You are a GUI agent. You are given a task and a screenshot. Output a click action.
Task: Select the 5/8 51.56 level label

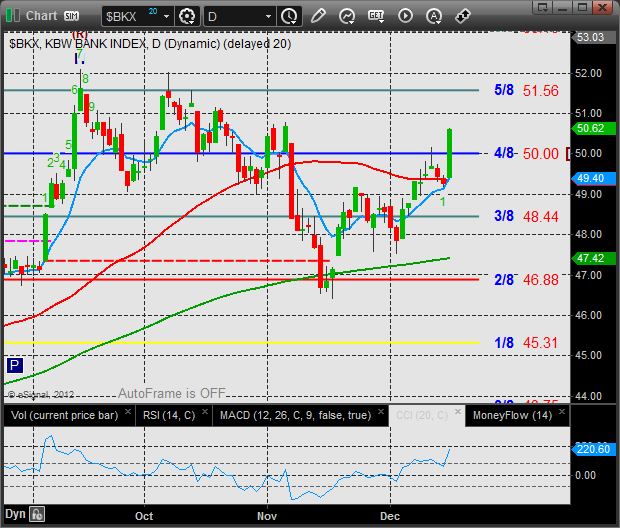coord(526,91)
